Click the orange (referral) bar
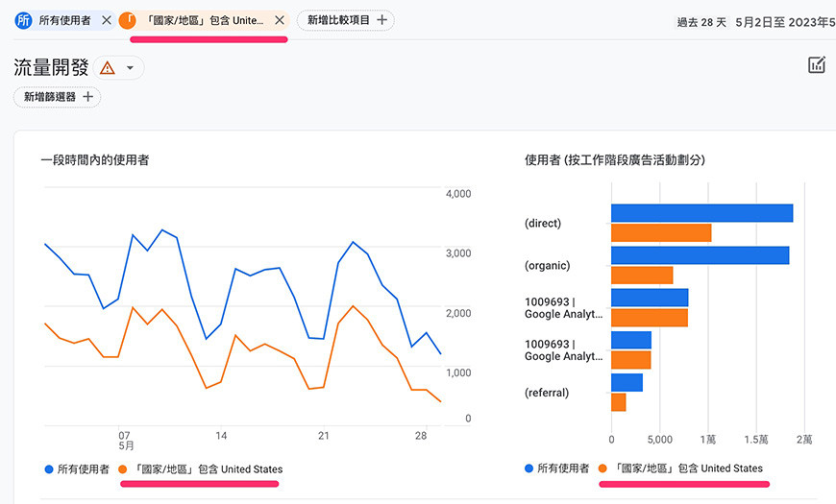Screen dimensions: 836x504 click(619, 402)
